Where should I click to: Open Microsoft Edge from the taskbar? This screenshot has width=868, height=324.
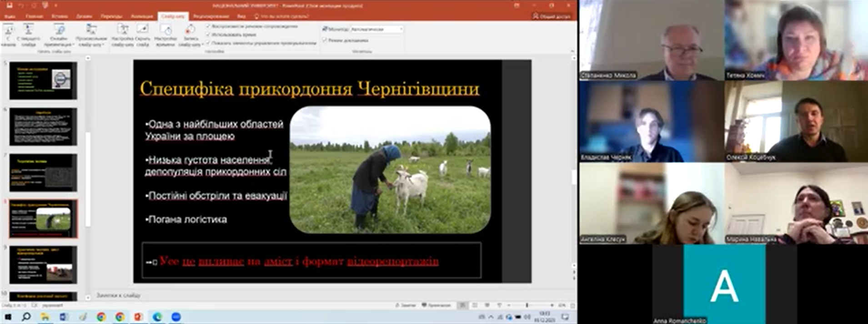[x=157, y=317]
